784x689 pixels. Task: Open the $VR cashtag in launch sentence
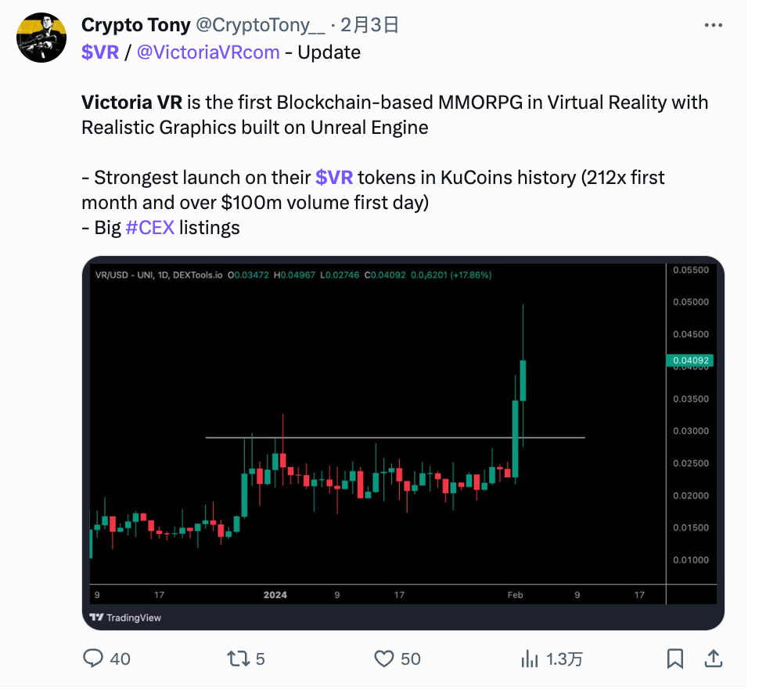coord(334,178)
